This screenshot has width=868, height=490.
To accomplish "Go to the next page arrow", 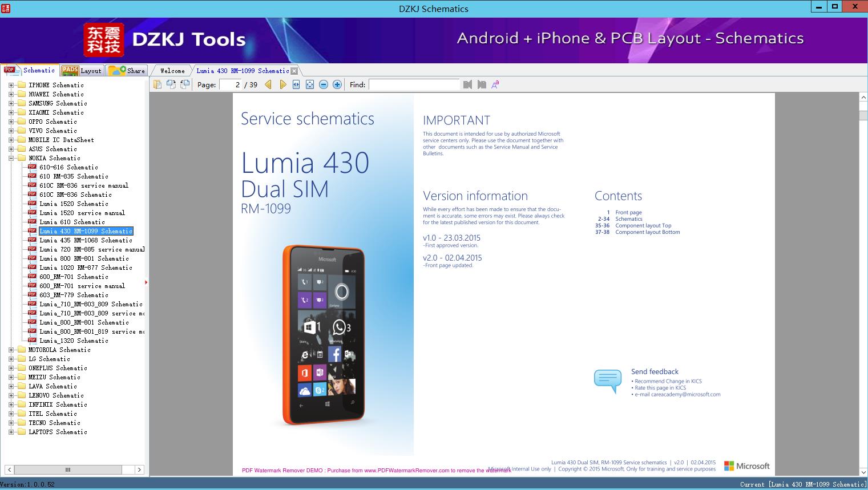I will [x=282, y=84].
